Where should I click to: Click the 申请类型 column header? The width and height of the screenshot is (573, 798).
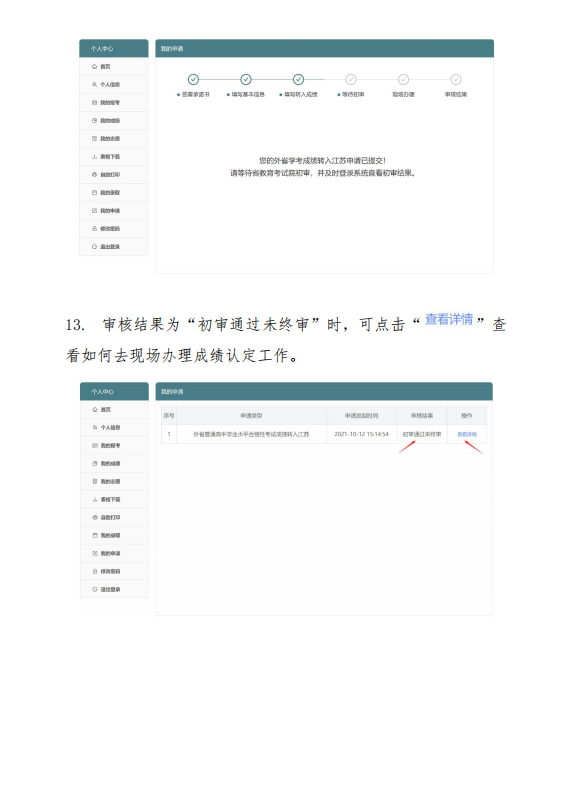[x=251, y=416]
